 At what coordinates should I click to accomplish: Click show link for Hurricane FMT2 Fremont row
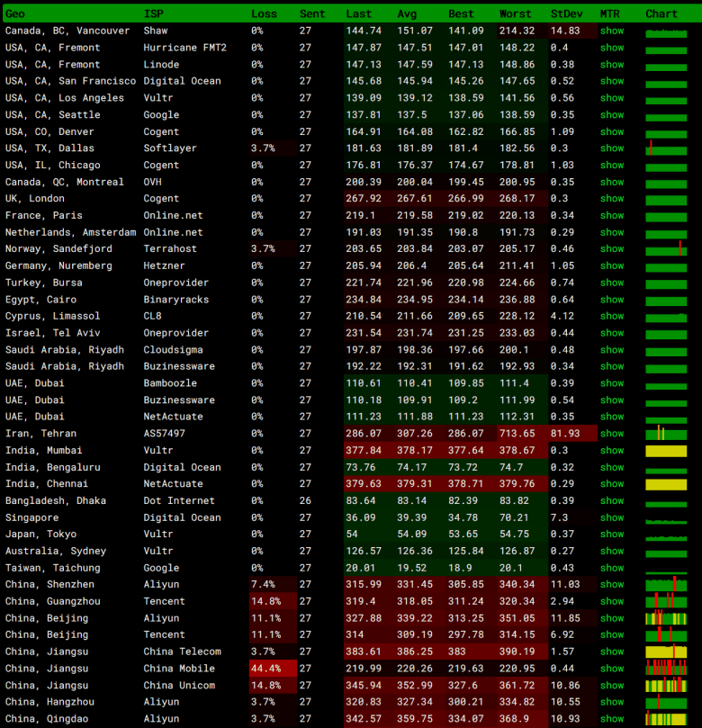pos(611,48)
